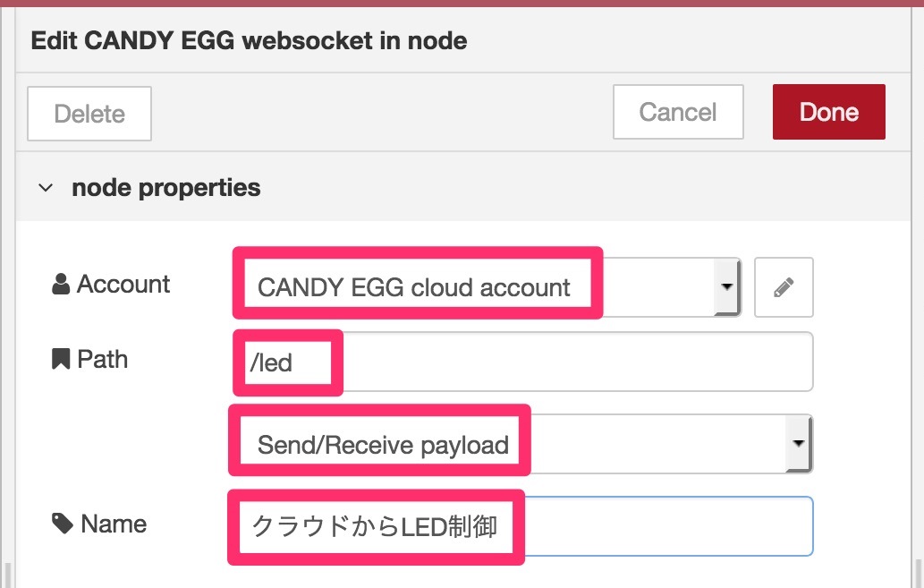Select the CANDY EGG cloud account combo box

coord(487,287)
